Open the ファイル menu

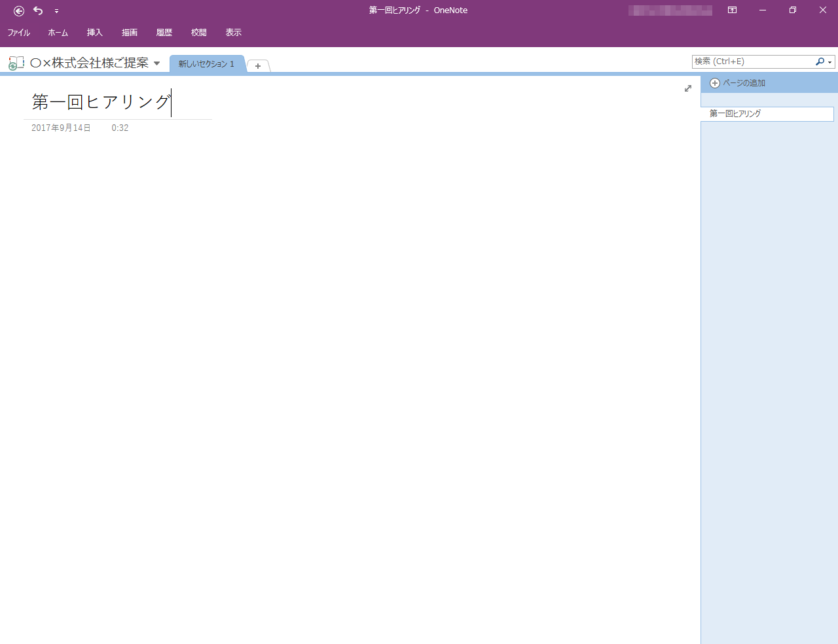19,32
